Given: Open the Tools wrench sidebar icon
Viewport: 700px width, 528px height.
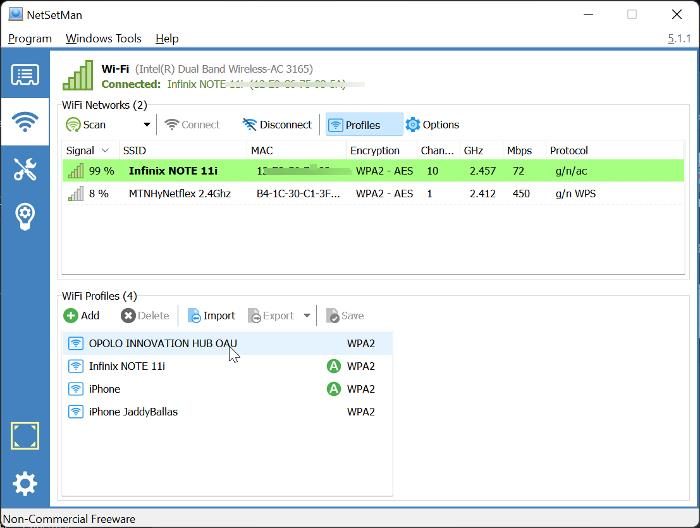Looking at the screenshot, I should point(25,169).
